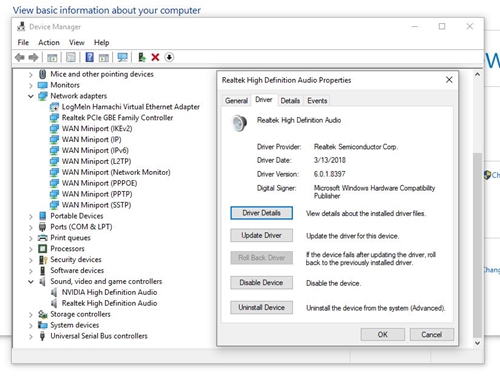Switch to the General tab
Image resolution: width=500 pixels, height=377 pixels.
tap(236, 101)
